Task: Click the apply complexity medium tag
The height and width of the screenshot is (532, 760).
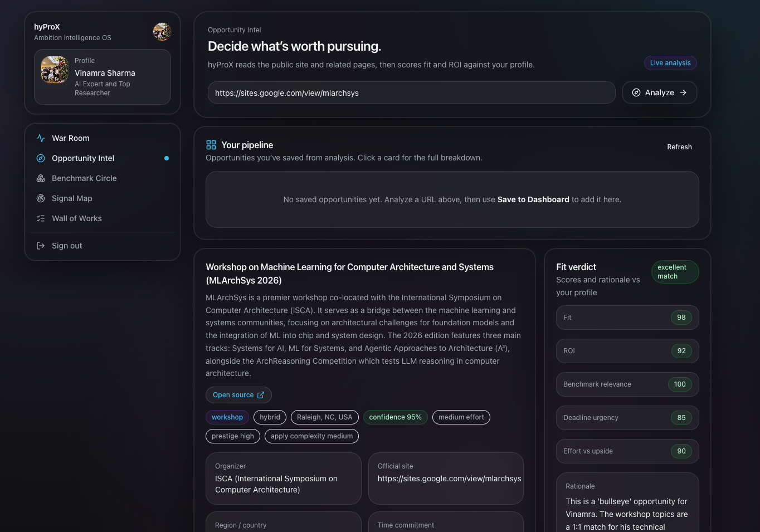Action: click(x=311, y=436)
